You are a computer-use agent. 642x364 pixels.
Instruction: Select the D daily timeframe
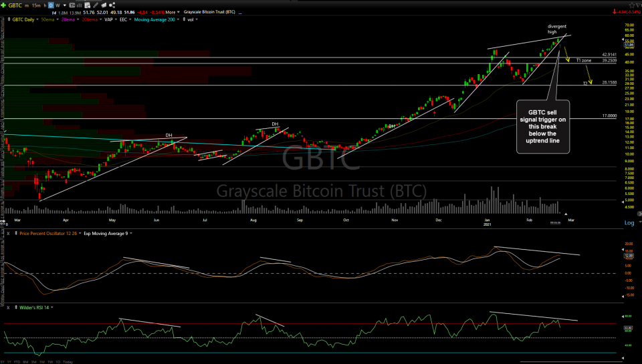pyautogui.click(x=51, y=5)
